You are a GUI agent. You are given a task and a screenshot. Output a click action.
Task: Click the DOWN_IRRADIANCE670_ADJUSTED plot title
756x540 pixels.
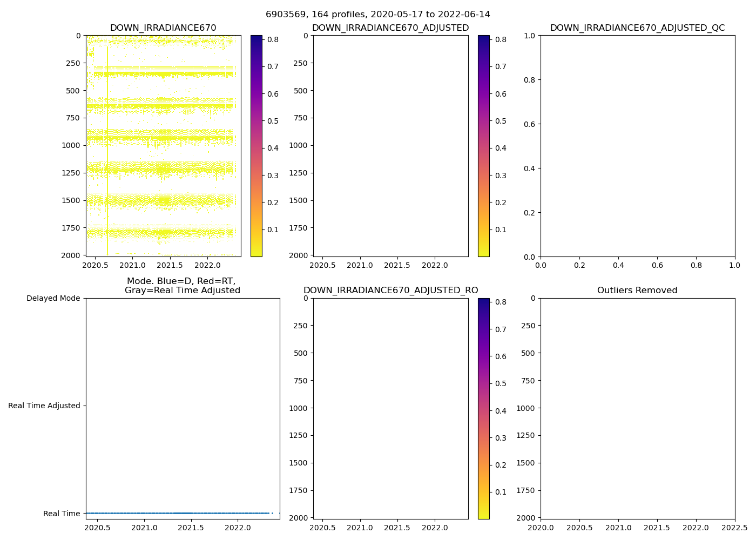390,28
